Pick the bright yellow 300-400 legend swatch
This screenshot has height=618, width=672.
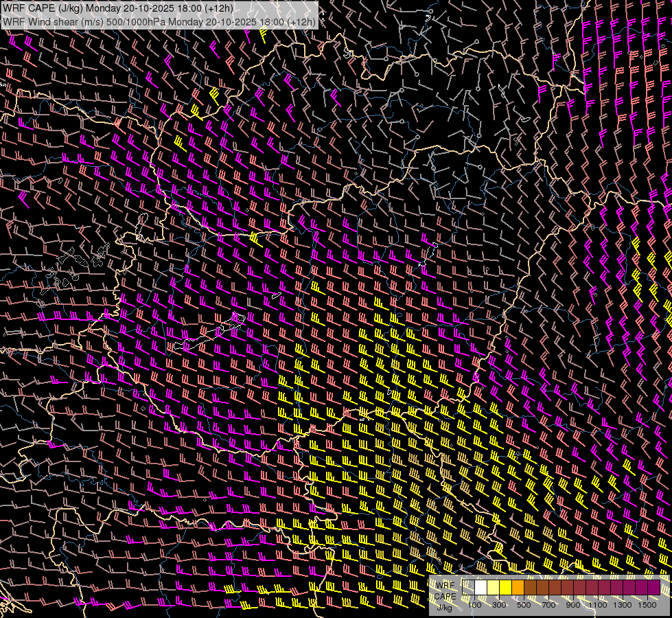506,587
